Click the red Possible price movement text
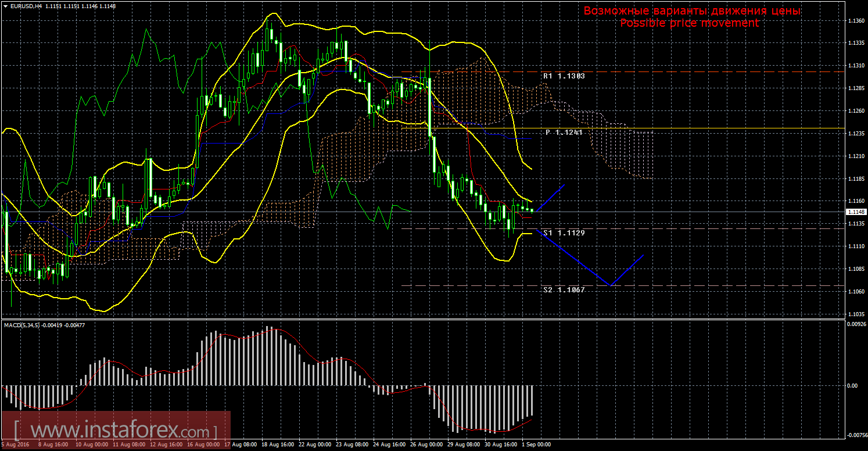 click(689, 23)
